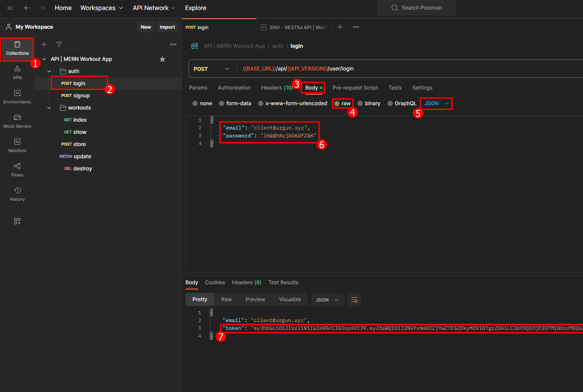Open the PATCH update request

coord(75,156)
